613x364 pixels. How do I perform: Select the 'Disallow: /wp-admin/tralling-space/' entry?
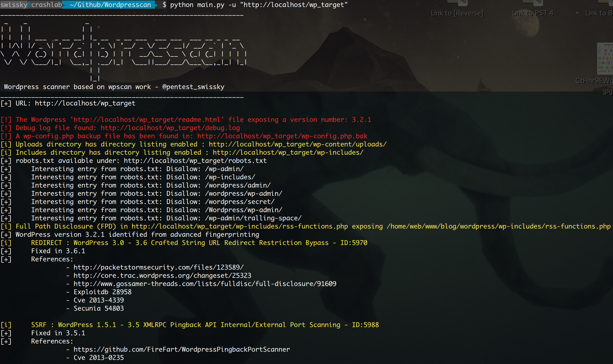234,218
